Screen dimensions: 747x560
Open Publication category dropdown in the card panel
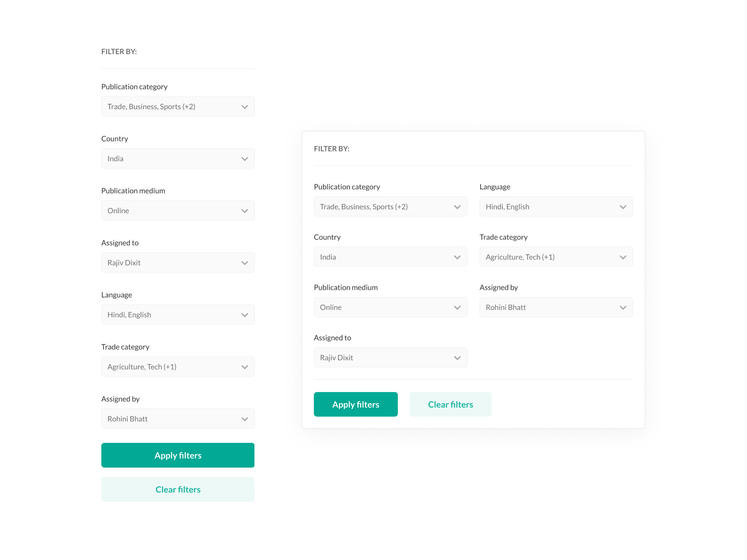click(x=390, y=207)
